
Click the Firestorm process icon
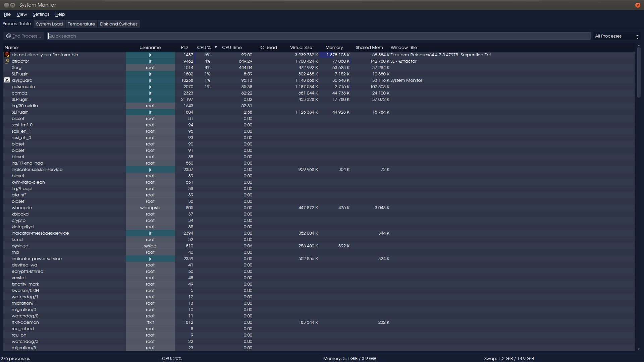click(7, 55)
